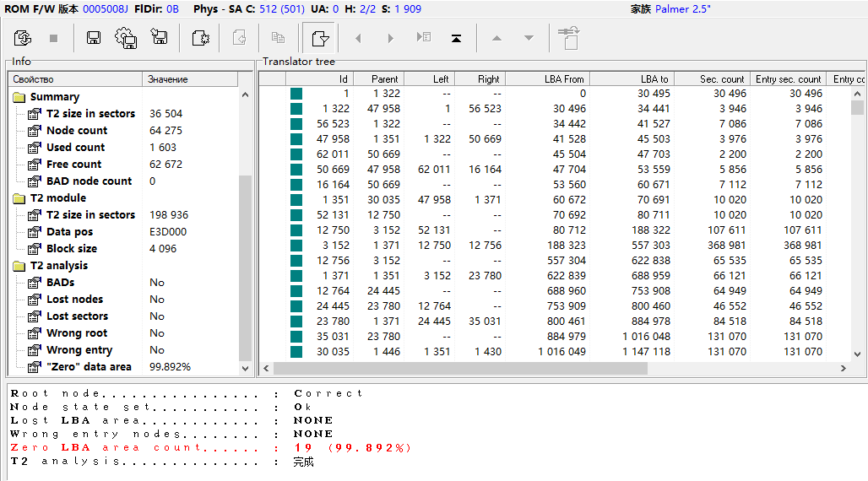The image size is (868, 481).
Task: Click the grayed document-with-left-arrow icon
Action: tap(239, 38)
